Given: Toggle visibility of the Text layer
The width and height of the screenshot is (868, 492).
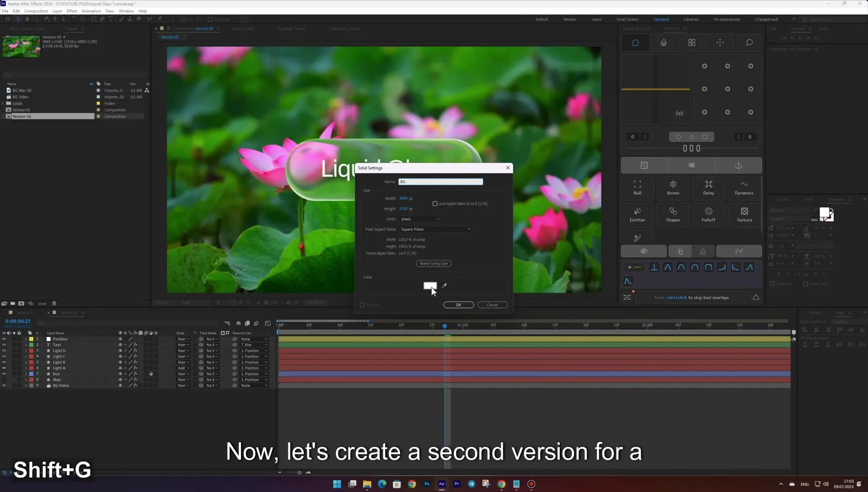Looking at the screenshot, I should click(4, 345).
